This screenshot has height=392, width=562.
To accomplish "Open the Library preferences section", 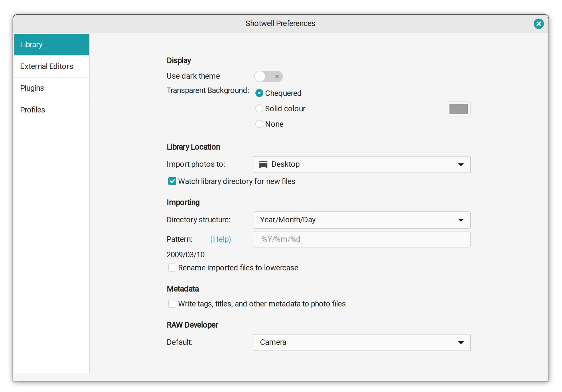I will tap(31, 44).
